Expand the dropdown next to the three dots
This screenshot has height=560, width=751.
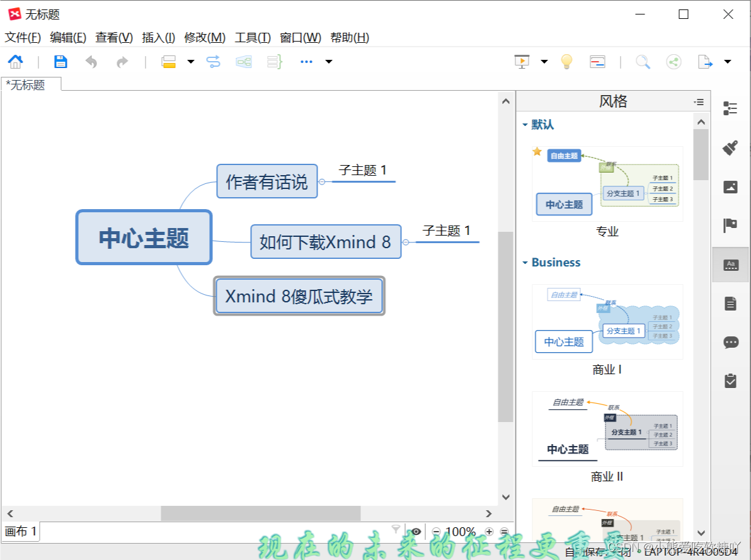click(329, 61)
